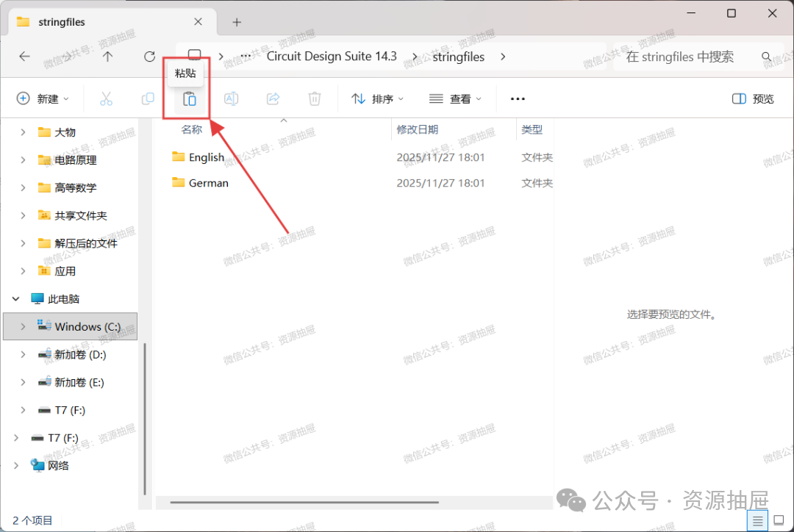Image resolution: width=794 pixels, height=532 pixels.
Task: Click the horizontal scrollbar of file list
Action: click(304, 503)
